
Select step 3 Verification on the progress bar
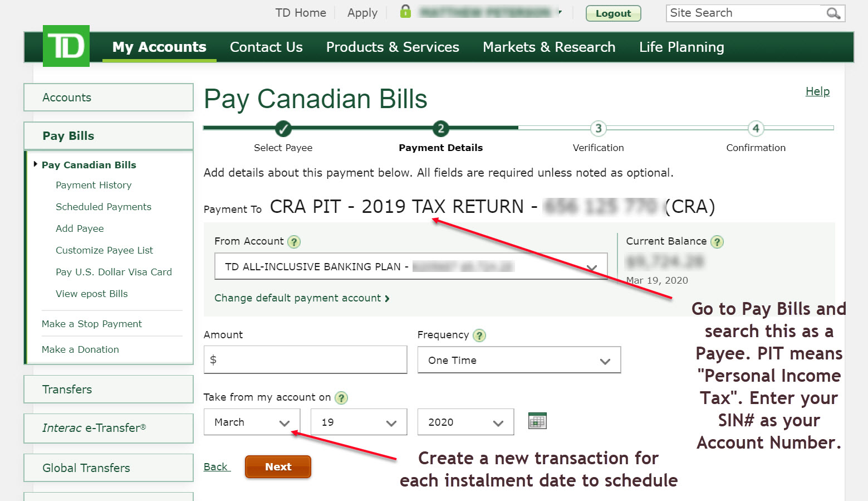coord(598,128)
